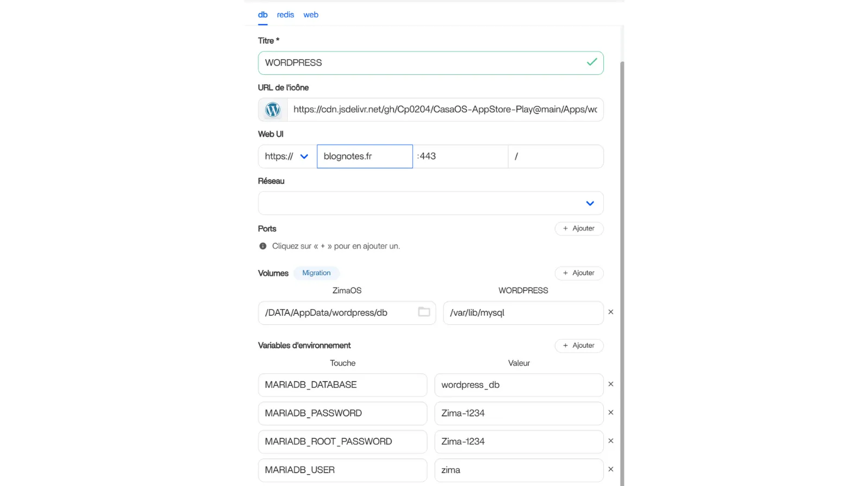Add a new port with Ajouter
The width and height of the screenshot is (868, 486).
coord(579,228)
